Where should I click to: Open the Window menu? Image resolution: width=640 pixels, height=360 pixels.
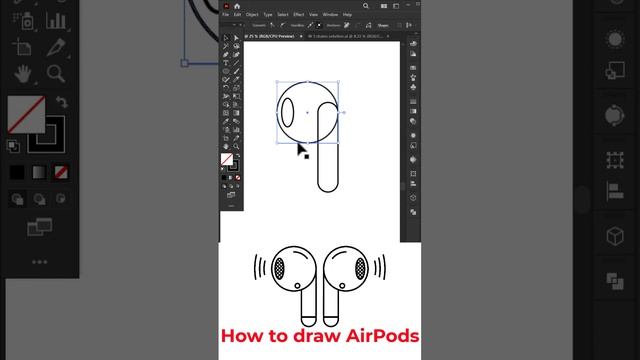[x=330, y=15]
